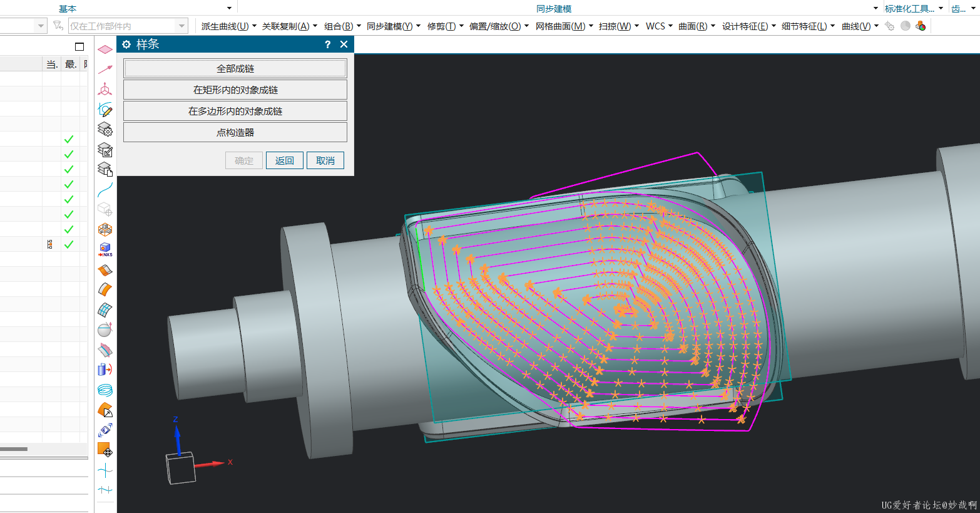Open the 曲线(V) menu
The height and width of the screenshot is (513, 980).
pos(860,26)
